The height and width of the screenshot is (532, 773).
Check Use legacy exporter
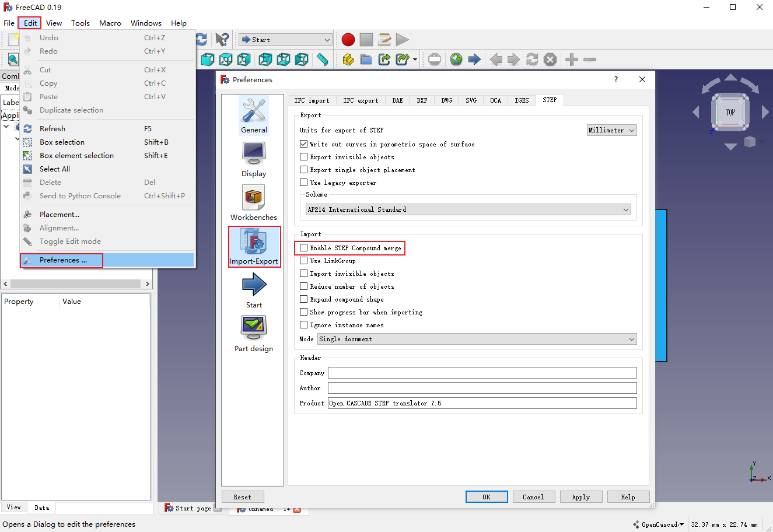303,182
